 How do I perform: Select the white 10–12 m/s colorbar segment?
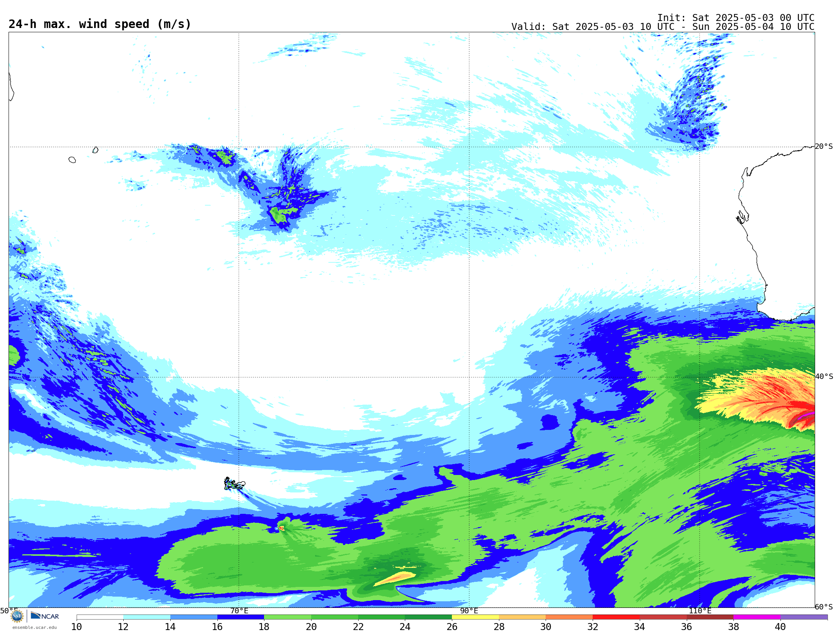[100, 617]
